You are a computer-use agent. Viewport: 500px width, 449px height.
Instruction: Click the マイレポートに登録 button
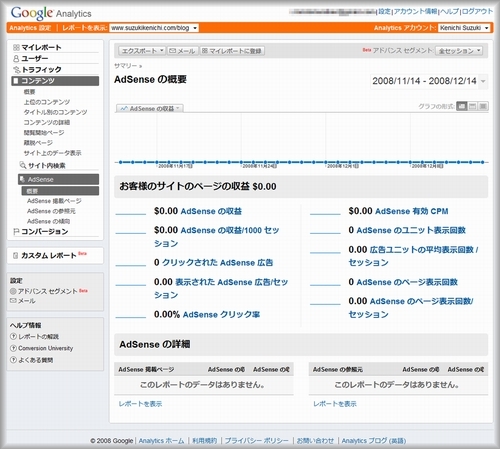[232, 51]
